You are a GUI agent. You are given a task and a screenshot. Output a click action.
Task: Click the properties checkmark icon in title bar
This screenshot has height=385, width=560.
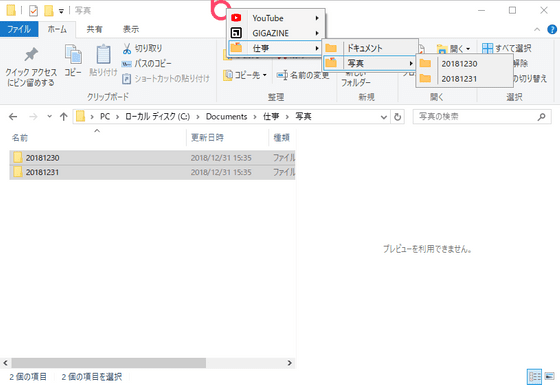click(x=33, y=11)
